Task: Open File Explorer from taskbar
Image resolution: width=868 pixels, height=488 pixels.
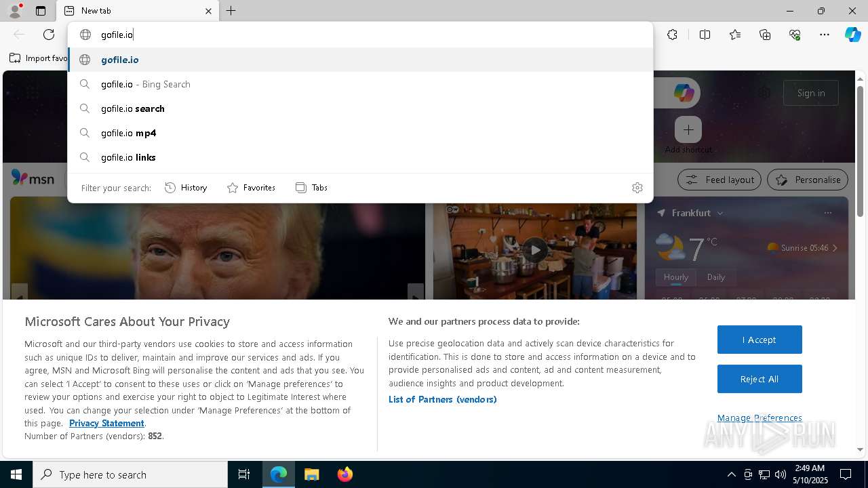Action: pyautogui.click(x=311, y=474)
